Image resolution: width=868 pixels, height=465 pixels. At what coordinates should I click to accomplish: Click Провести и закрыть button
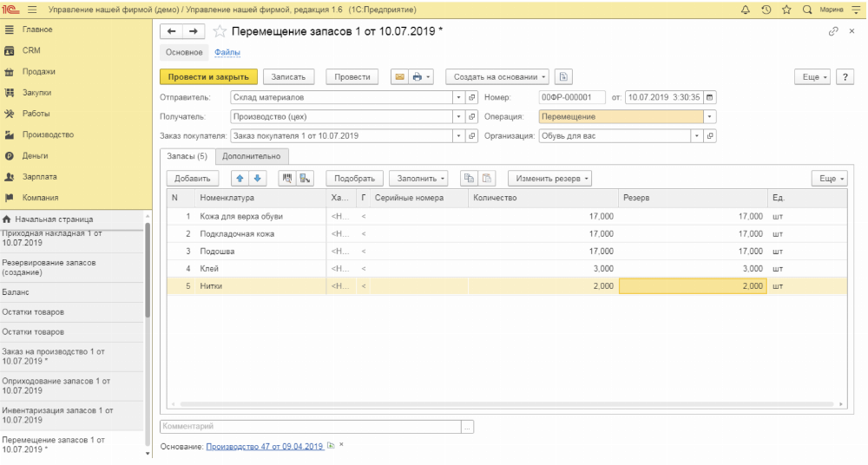208,77
